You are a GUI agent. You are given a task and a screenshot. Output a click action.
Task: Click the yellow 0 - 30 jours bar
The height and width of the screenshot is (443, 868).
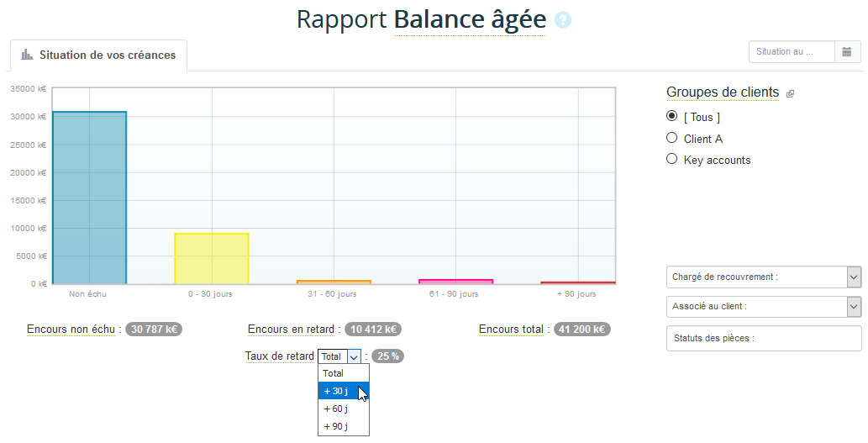[x=211, y=259]
